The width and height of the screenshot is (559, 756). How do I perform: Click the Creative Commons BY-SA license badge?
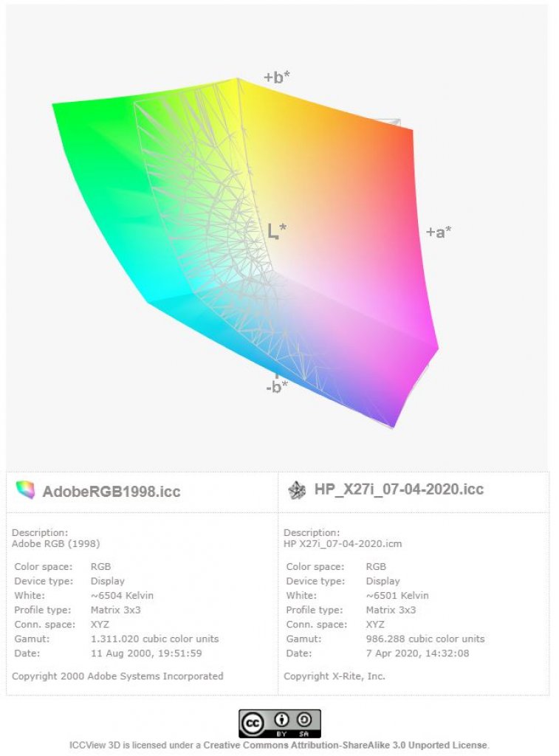click(280, 724)
